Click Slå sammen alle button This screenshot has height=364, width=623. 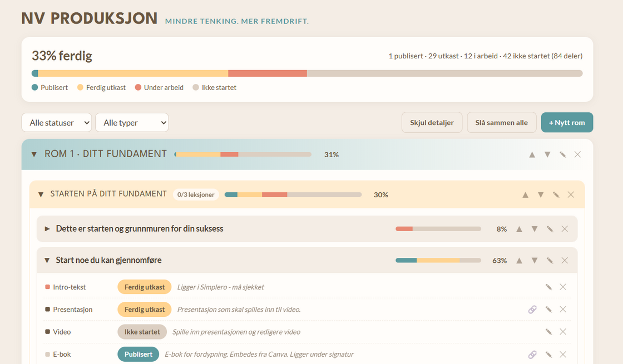tap(501, 123)
